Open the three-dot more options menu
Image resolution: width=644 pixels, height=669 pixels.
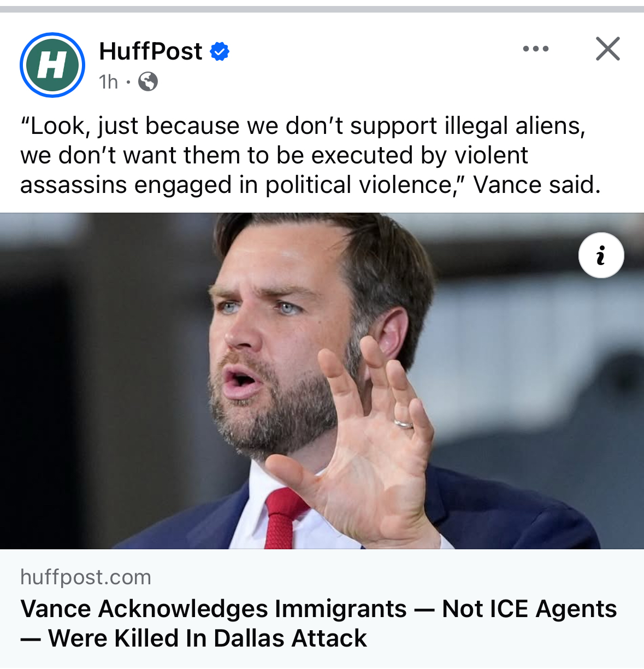(536, 49)
